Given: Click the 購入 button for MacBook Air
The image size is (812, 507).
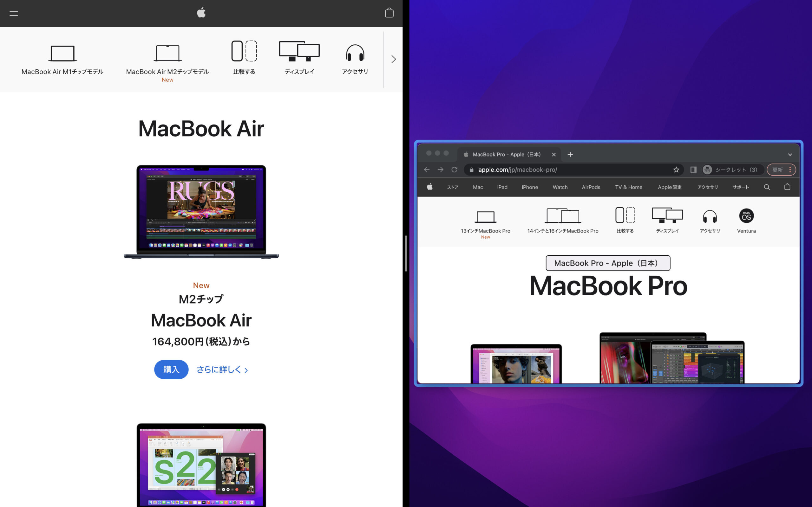Looking at the screenshot, I should pos(171,369).
